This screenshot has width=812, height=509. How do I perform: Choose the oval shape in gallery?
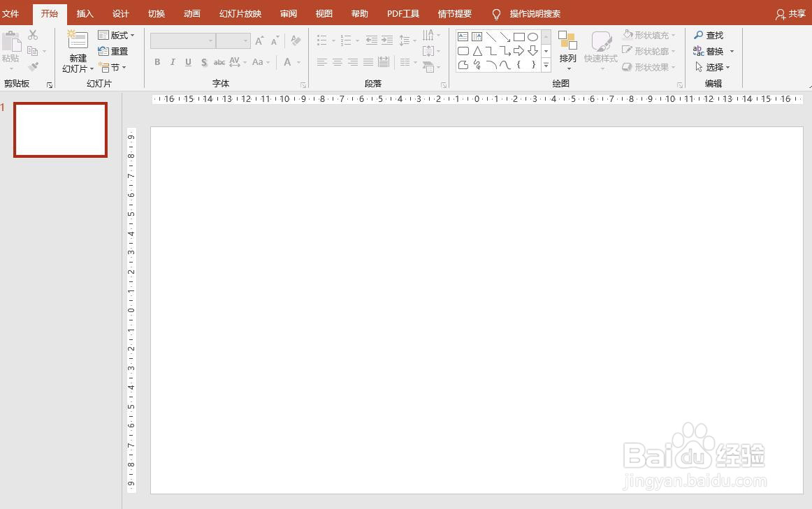533,37
